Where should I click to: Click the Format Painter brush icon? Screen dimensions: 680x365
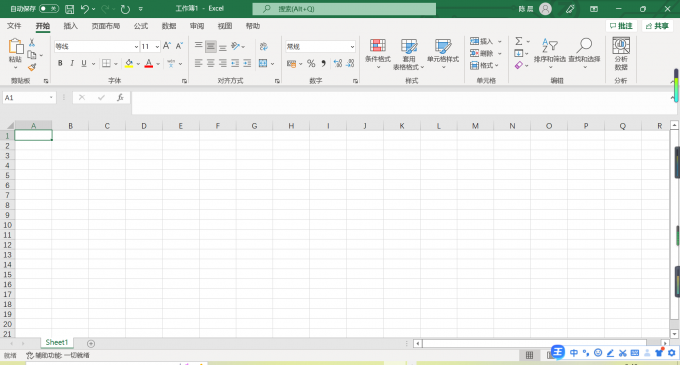pyautogui.click(x=32, y=67)
